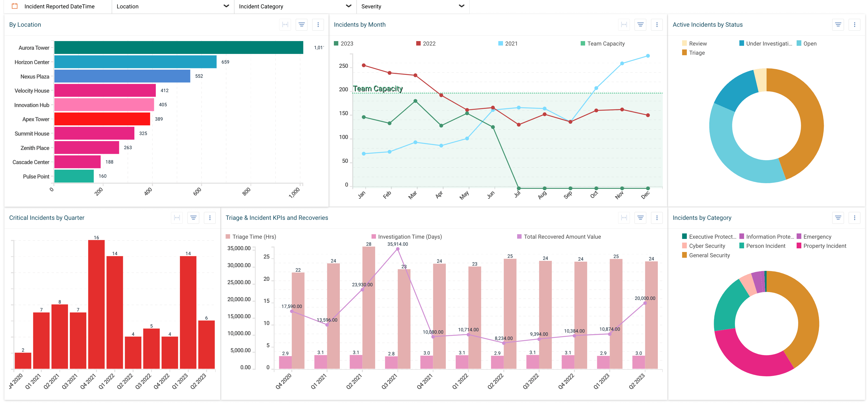Click the fit-to-width icon on By Location panel

[285, 24]
